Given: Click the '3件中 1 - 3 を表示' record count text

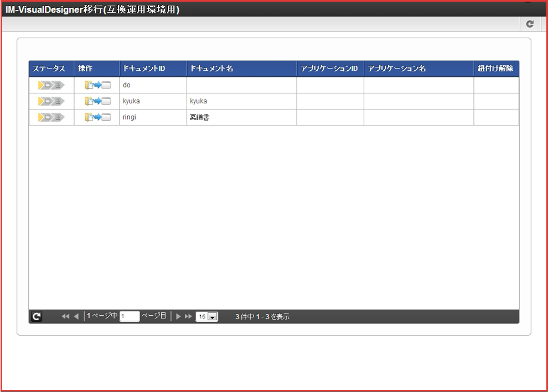Looking at the screenshot, I should 262,317.
